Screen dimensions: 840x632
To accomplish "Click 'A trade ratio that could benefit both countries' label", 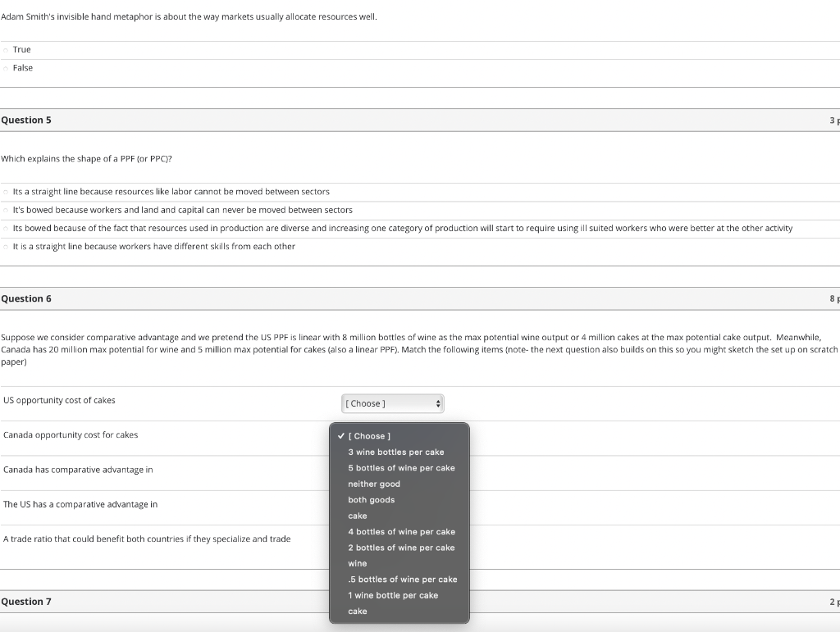I will [147, 539].
